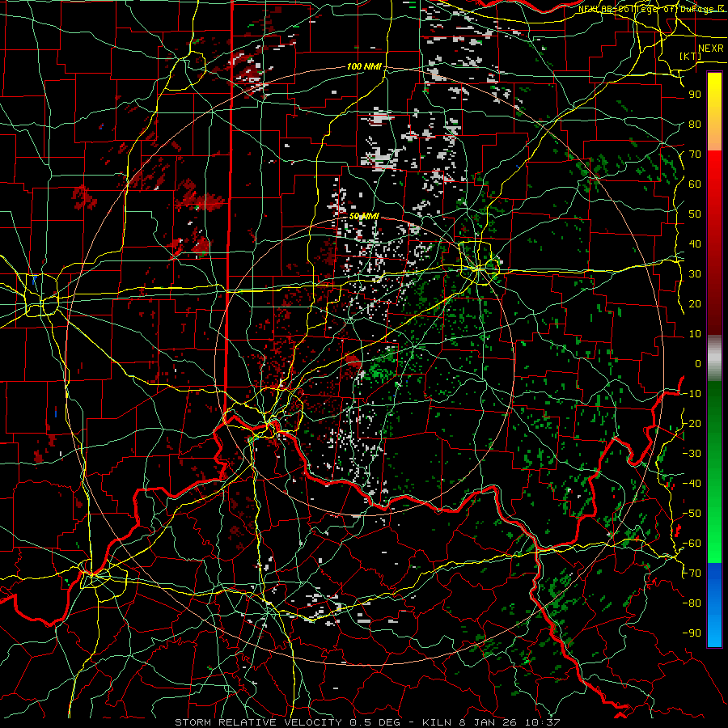The height and width of the screenshot is (728, 728).
Task: Select the 0 value on the velocity scale
Action: [698, 363]
